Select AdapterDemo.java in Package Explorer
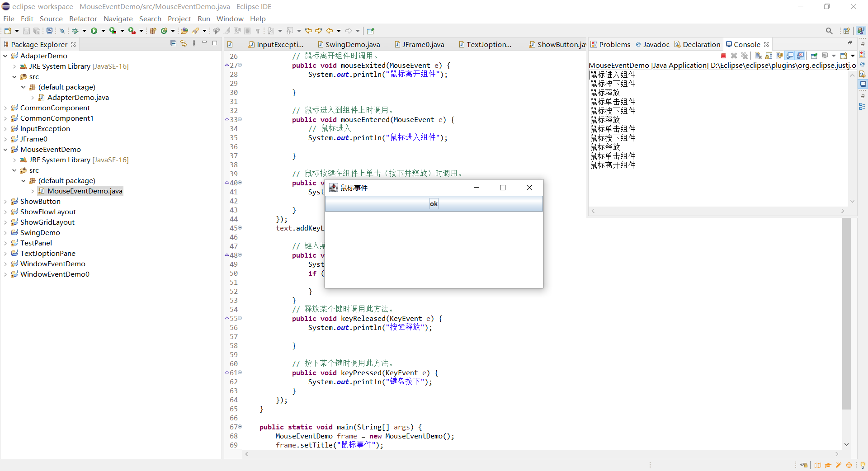The height and width of the screenshot is (471, 868). click(x=78, y=98)
